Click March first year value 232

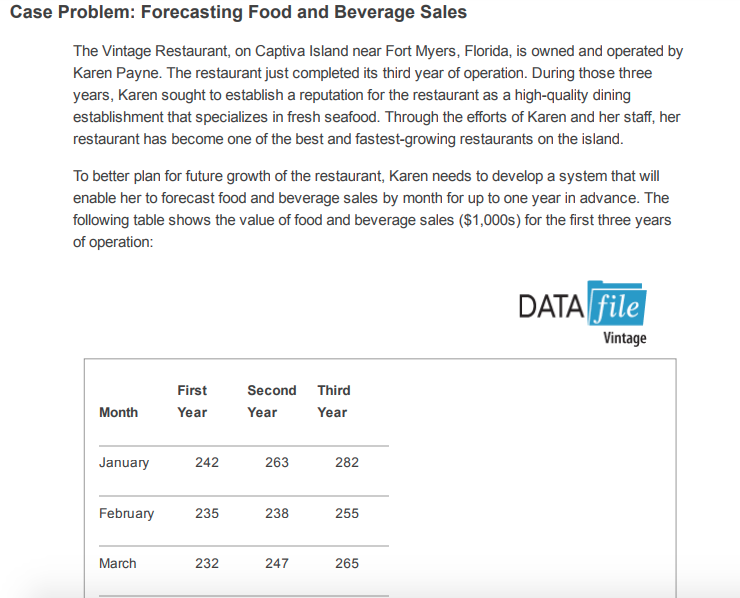coord(207,563)
